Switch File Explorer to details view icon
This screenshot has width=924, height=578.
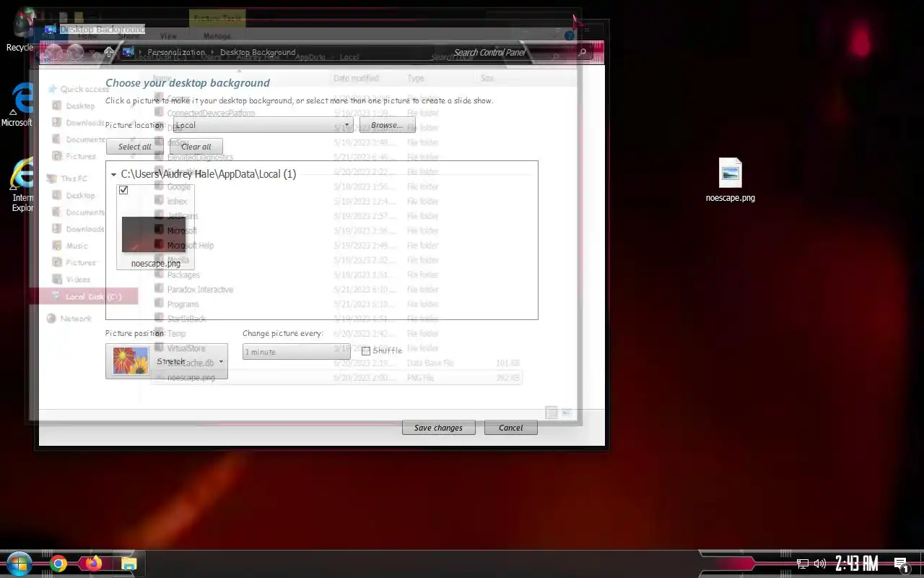pyautogui.click(x=551, y=413)
